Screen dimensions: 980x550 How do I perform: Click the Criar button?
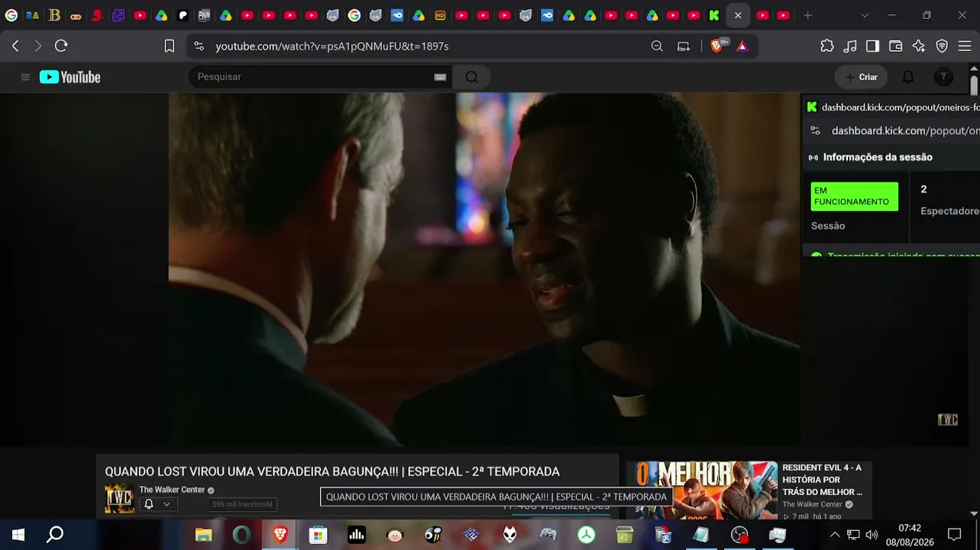pyautogui.click(x=862, y=77)
